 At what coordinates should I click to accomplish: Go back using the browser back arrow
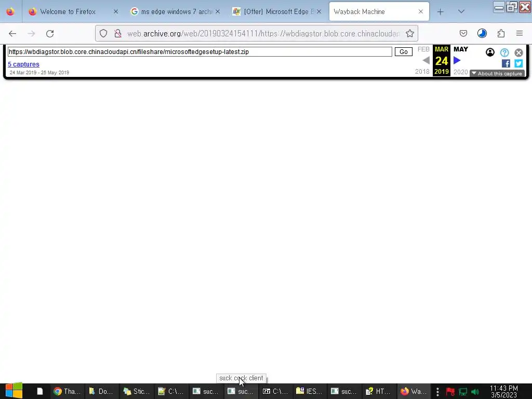point(12,33)
